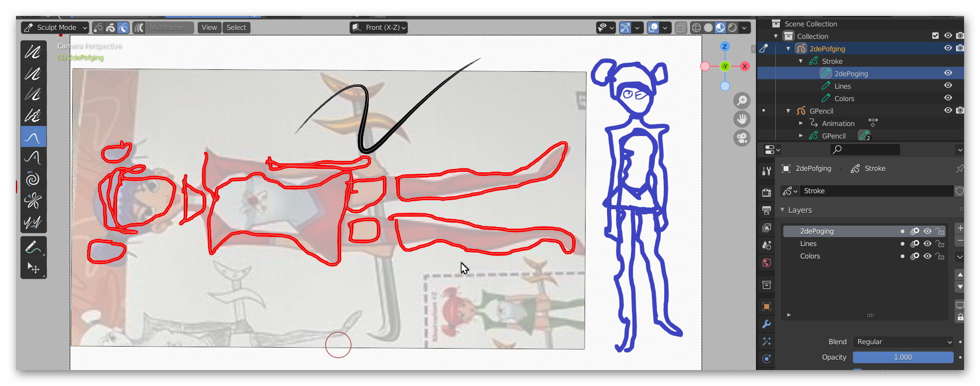Image resolution: width=980 pixels, height=386 pixels.
Task: Open the View Layer properties tab
Action: pyautogui.click(x=766, y=228)
